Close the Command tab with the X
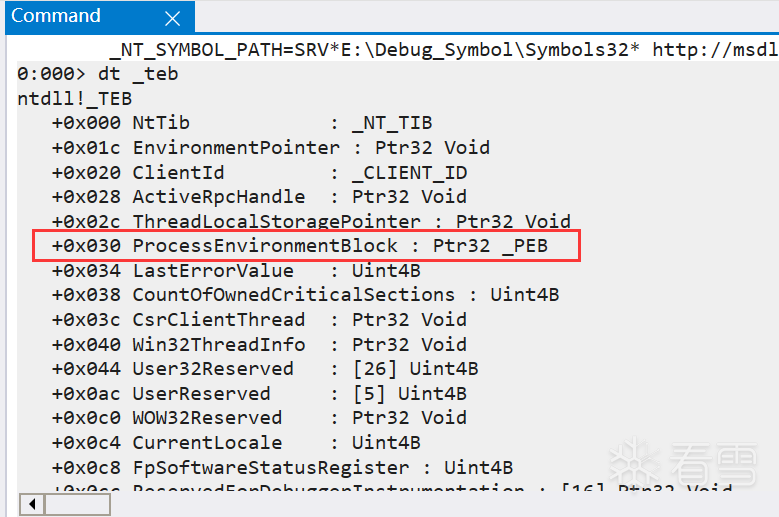 pyautogui.click(x=172, y=18)
